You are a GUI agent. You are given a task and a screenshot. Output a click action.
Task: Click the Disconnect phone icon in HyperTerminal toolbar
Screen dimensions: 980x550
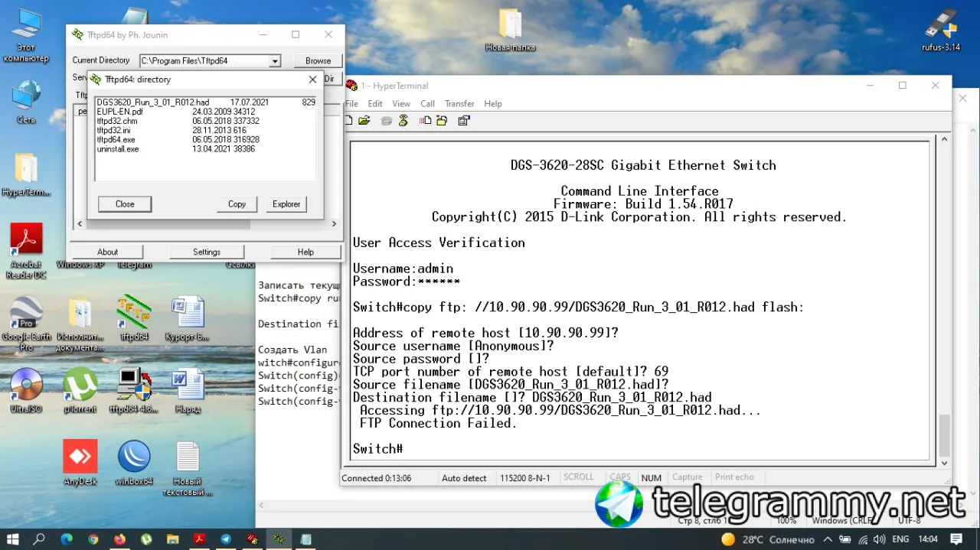[x=403, y=121]
